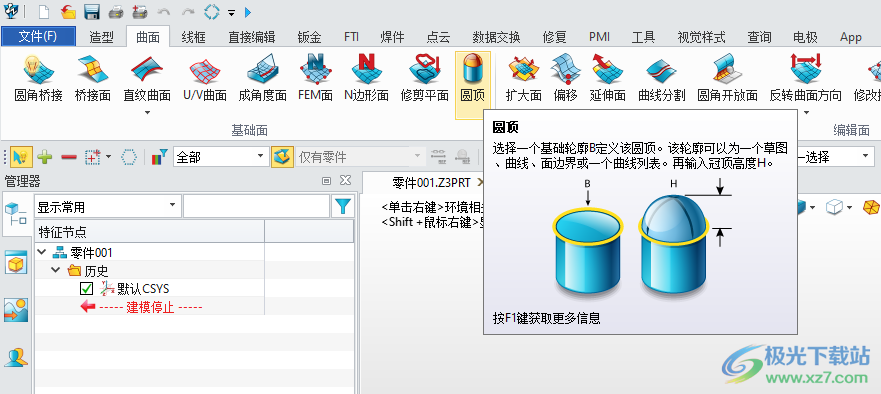
Task: Click the print preview icon with plus
Action: point(140,11)
